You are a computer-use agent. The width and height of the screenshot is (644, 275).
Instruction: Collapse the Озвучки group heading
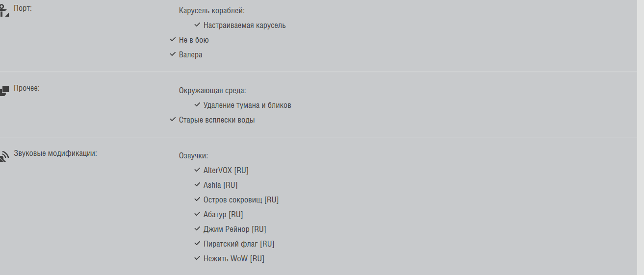click(193, 156)
